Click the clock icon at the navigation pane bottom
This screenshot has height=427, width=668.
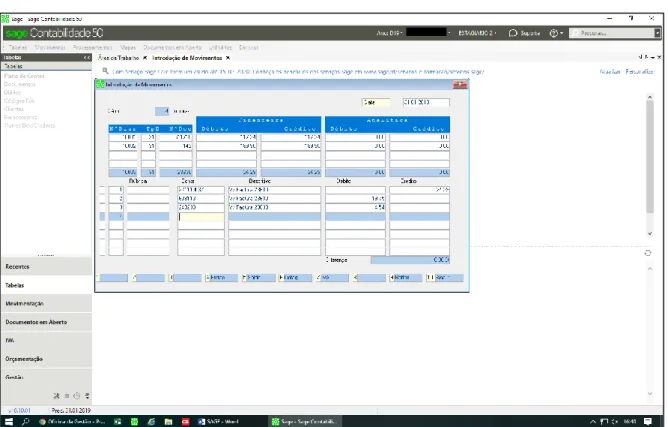point(76,396)
